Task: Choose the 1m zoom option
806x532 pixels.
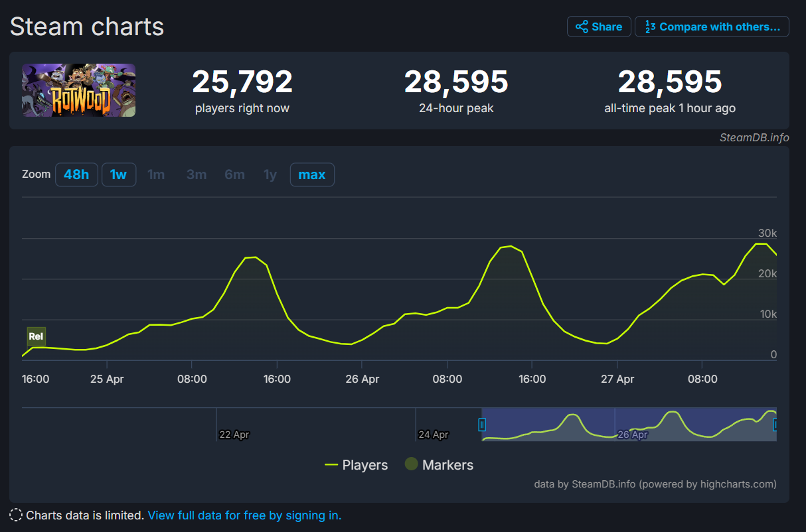Action: (x=156, y=174)
